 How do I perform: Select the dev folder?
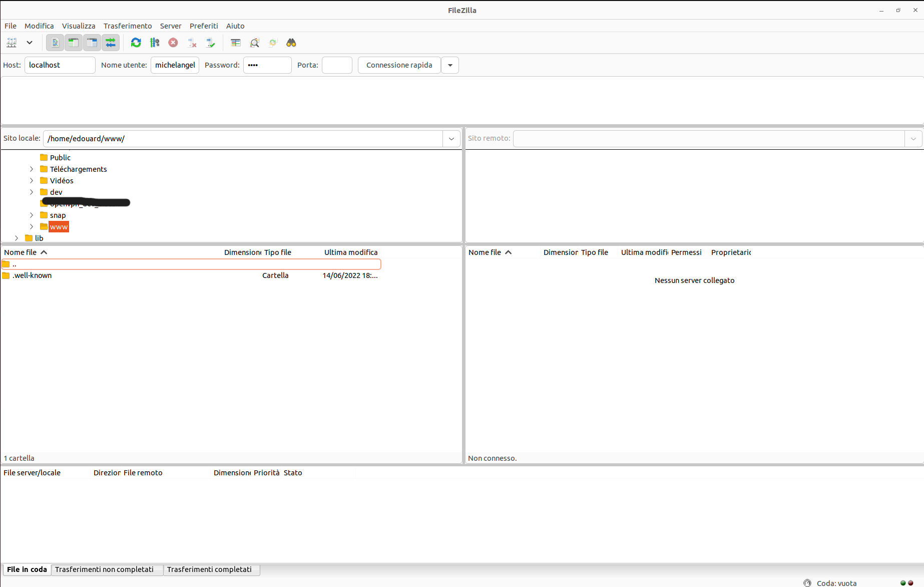(x=56, y=192)
